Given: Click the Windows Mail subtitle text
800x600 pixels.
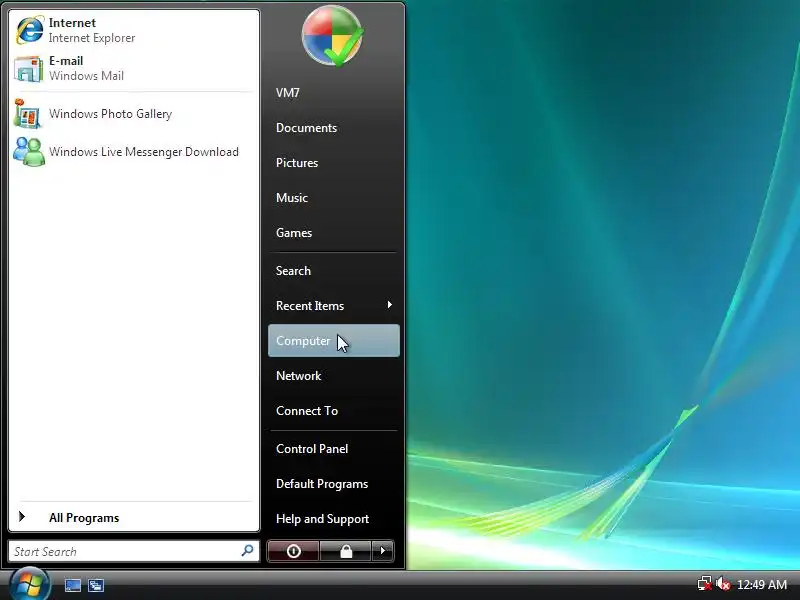Looking at the screenshot, I should pyautogui.click(x=86, y=76).
